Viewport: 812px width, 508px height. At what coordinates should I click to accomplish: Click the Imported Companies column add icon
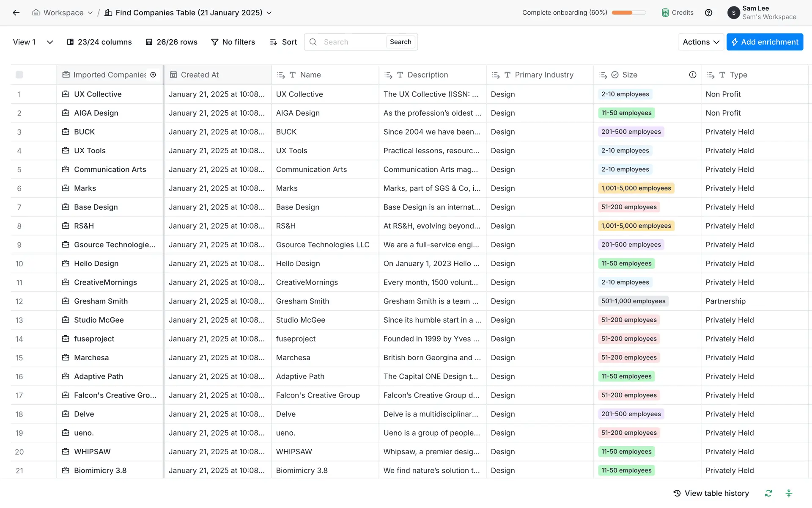click(x=153, y=75)
